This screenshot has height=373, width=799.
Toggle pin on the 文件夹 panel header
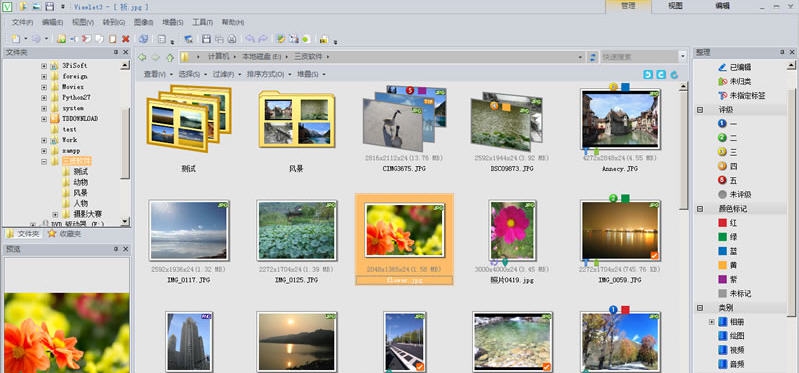click(x=116, y=52)
